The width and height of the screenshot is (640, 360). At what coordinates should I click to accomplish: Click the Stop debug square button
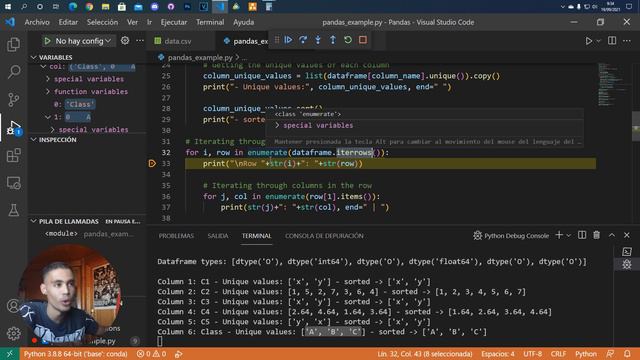click(x=363, y=40)
